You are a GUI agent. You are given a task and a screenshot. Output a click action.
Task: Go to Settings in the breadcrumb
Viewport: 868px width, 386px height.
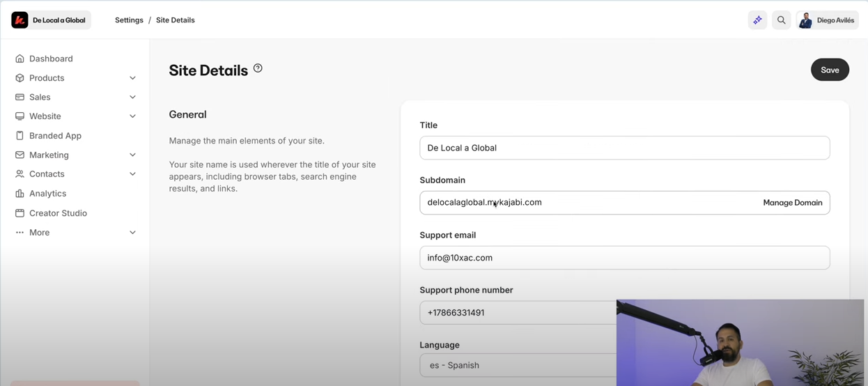tap(129, 20)
